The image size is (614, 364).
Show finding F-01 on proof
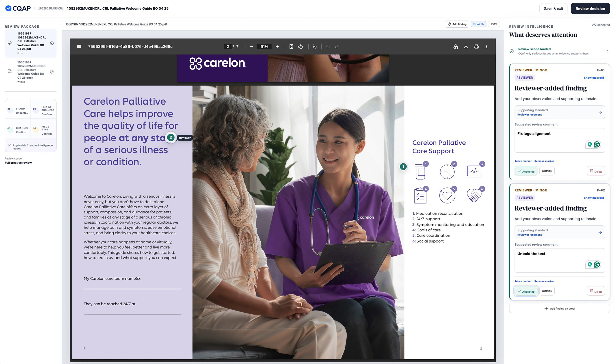coord(594,78)
